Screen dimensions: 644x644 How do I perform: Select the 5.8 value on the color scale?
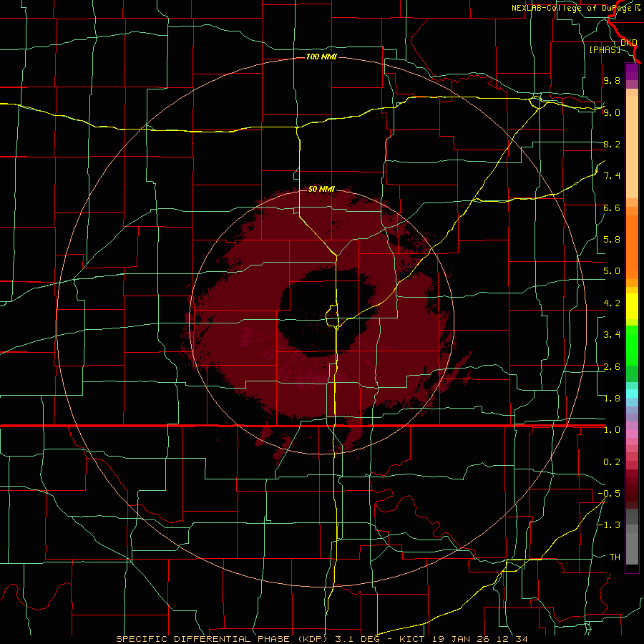tap(612, 240)
